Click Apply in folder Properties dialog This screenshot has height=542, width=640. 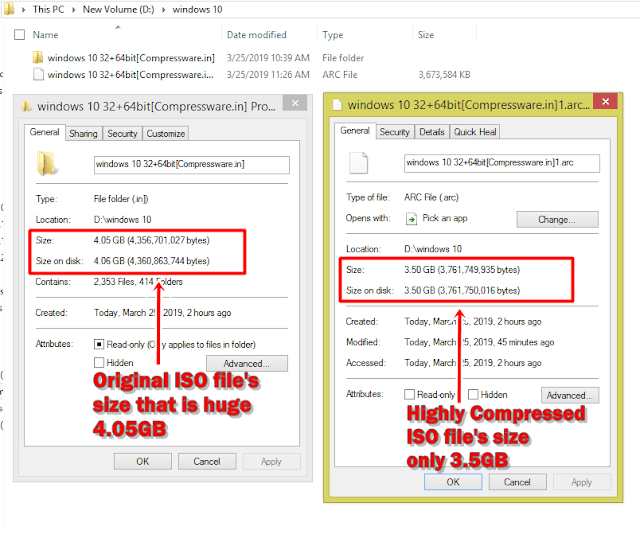click(x=271, y=462)
